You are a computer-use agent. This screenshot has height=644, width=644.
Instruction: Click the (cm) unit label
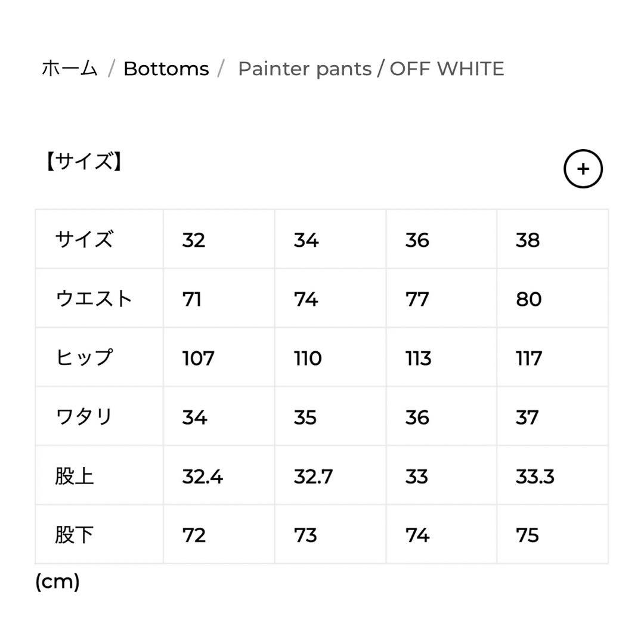coord(57,582)
